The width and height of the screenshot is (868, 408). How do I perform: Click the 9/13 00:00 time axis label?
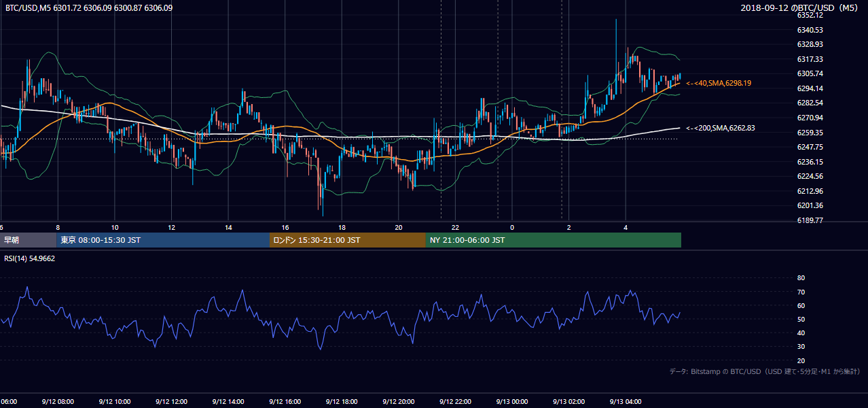tap(511, 402)
